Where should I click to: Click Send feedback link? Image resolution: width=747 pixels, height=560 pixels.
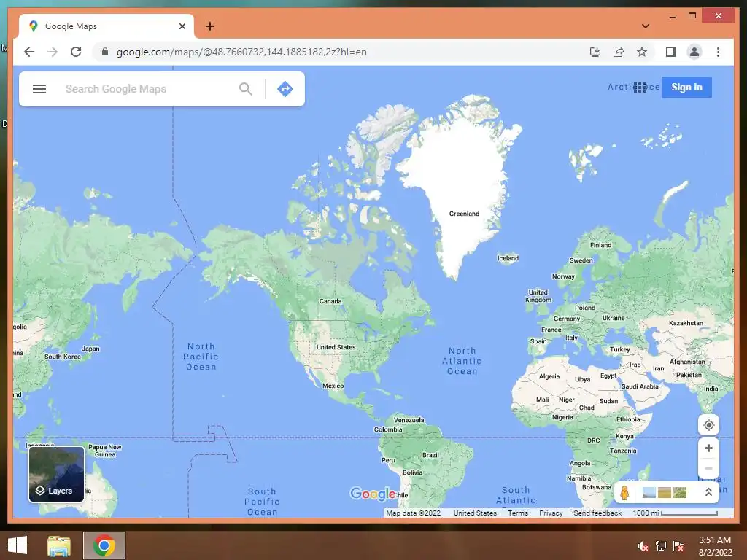(597, 513)
